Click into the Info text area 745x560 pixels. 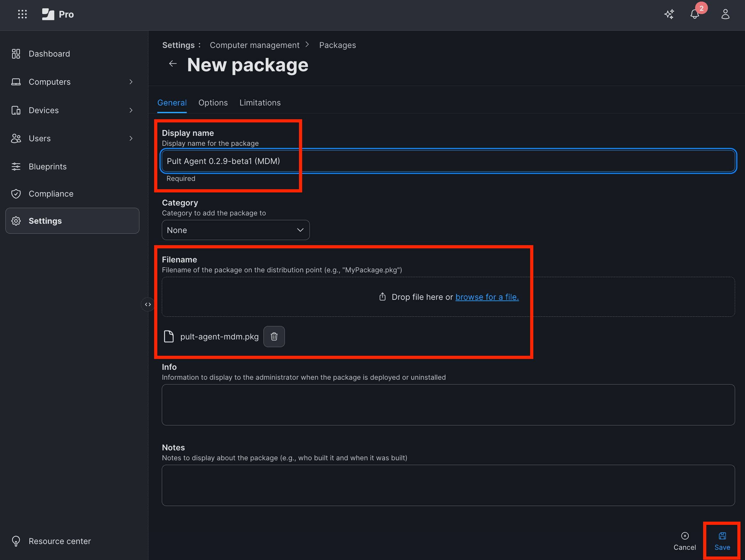tap(448, 405)
